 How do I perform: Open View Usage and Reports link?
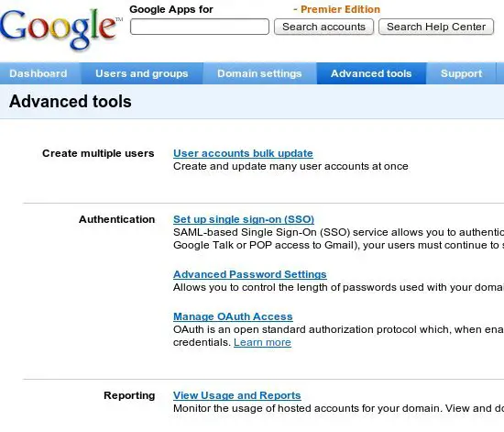[x=237, y=395]
